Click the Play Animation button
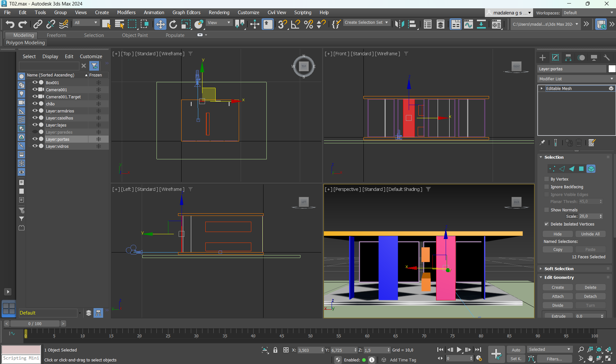The width and height of the screenshot is (616, 364). [x=459, y=350]
